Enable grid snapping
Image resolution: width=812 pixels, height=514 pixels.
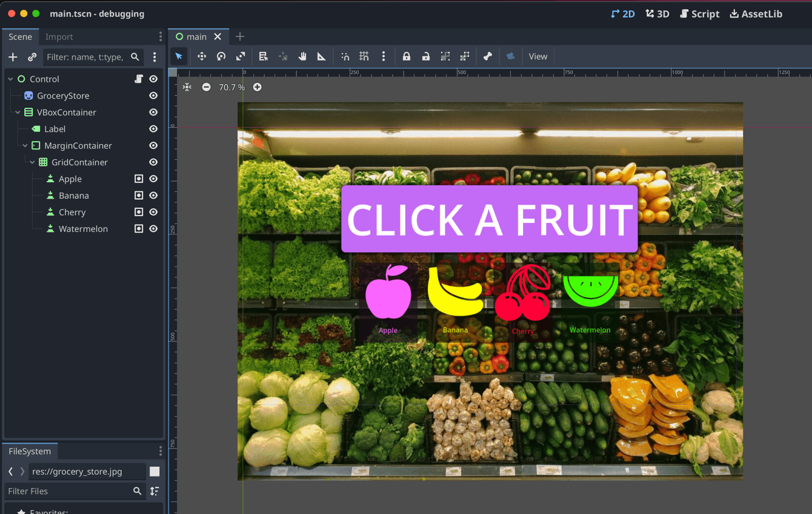[364, 56]
